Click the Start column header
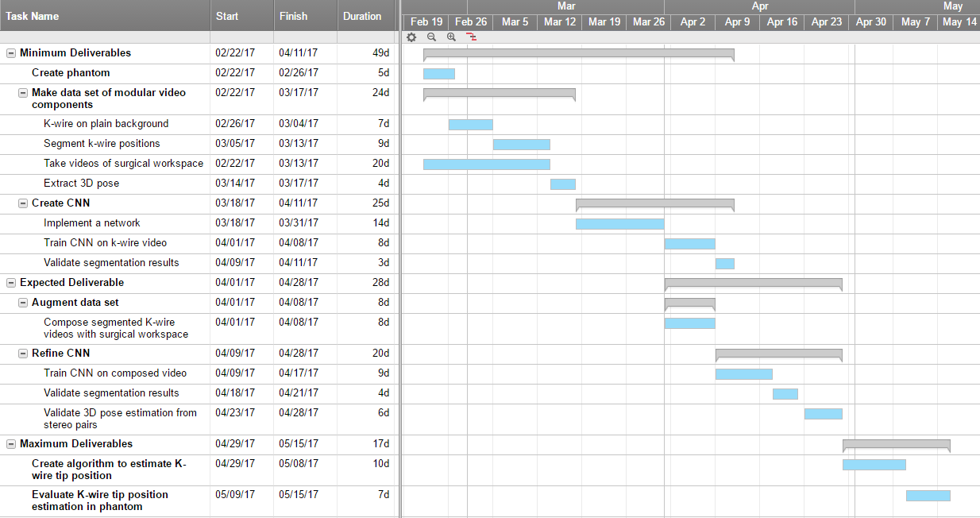The height and width of the screenshot is (518, 980). (x=227, y=16)
